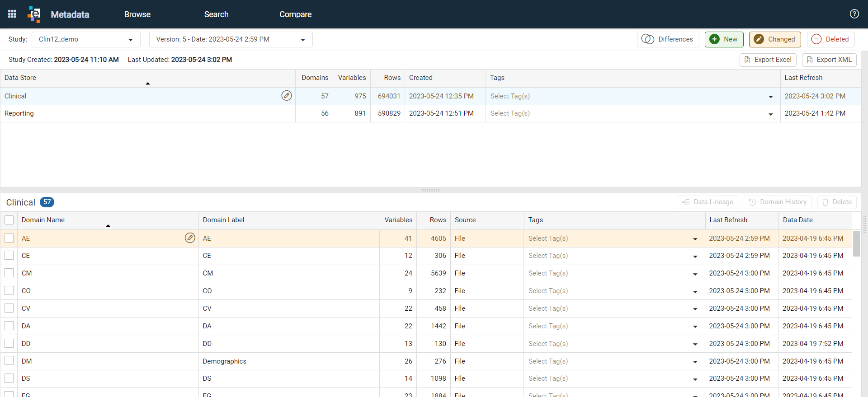Toggle the select-all domains checkbox
This screenshot has height=397, width=868.
coord(9,220)
